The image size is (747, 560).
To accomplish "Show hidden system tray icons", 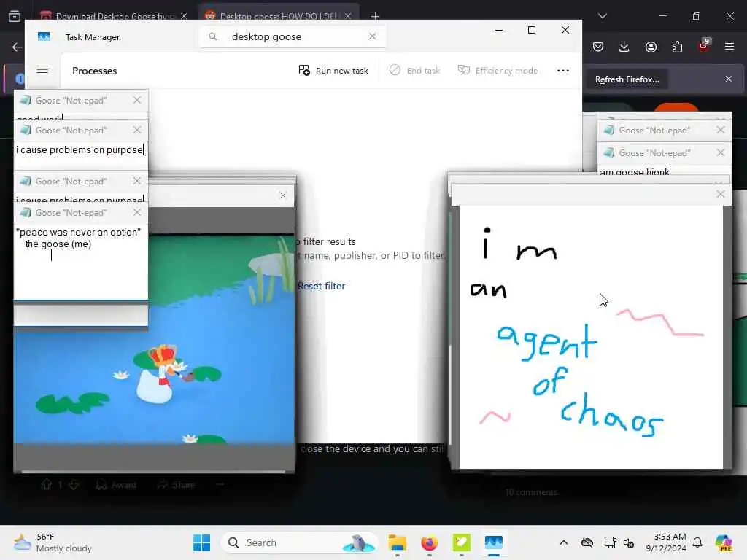I will pyautogui.click(x=564, y=542).
